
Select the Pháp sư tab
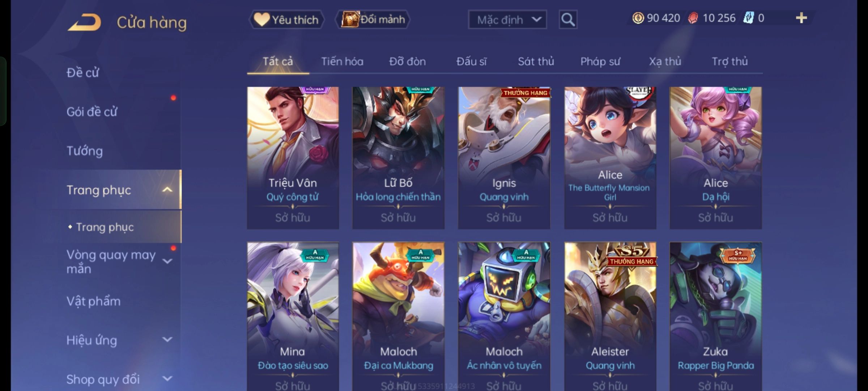coord(600,62)
